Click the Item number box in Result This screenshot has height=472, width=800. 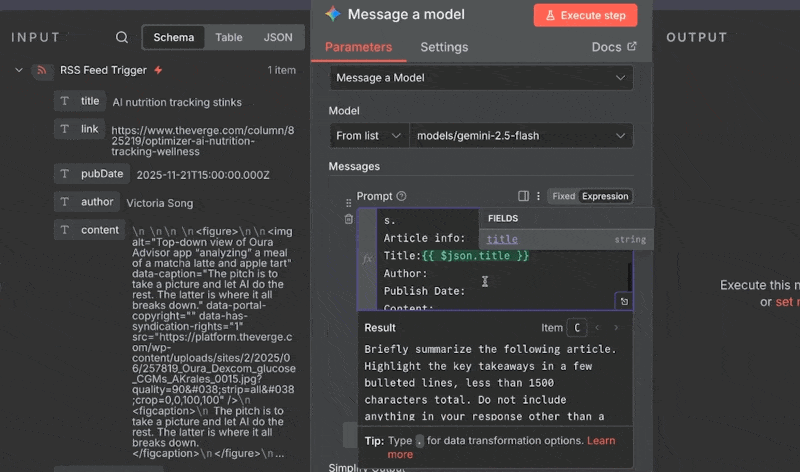click(x=577, y=328)
